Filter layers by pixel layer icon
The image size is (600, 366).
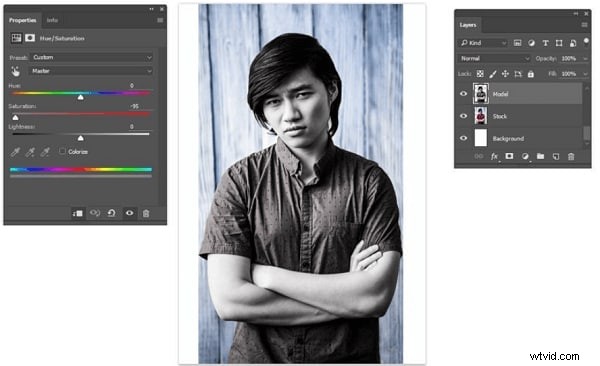517,43
